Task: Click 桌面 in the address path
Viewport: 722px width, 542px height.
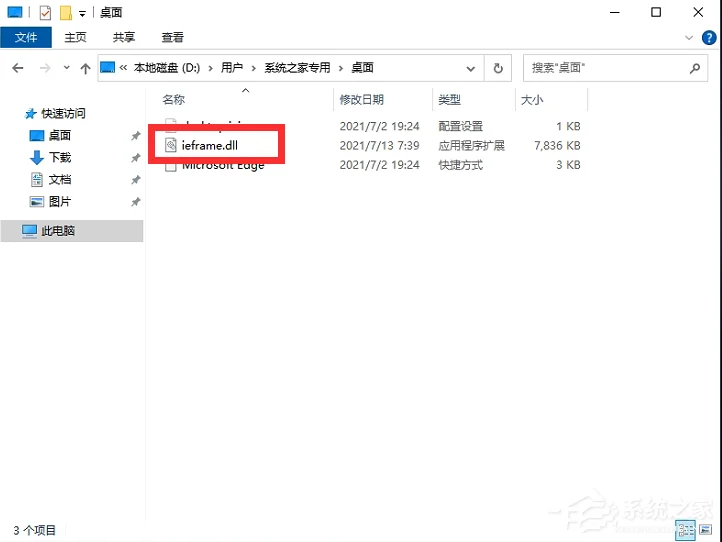Action: click(x=362, y=68)
